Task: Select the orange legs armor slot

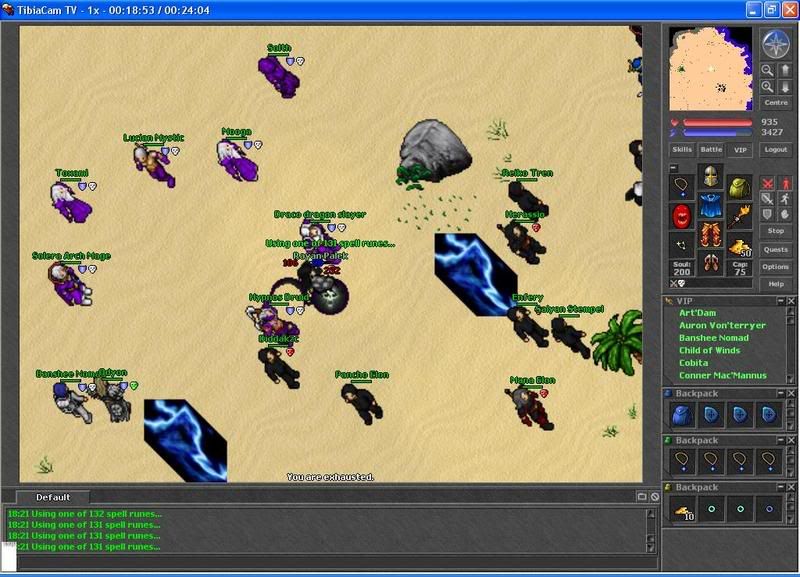Action: tap(711, 234)
